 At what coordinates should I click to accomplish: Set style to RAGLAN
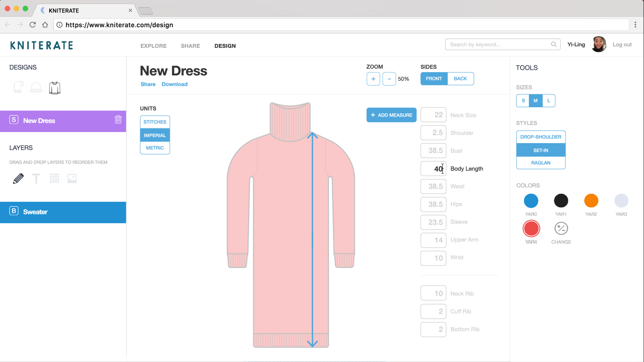(x=541, y=163)
